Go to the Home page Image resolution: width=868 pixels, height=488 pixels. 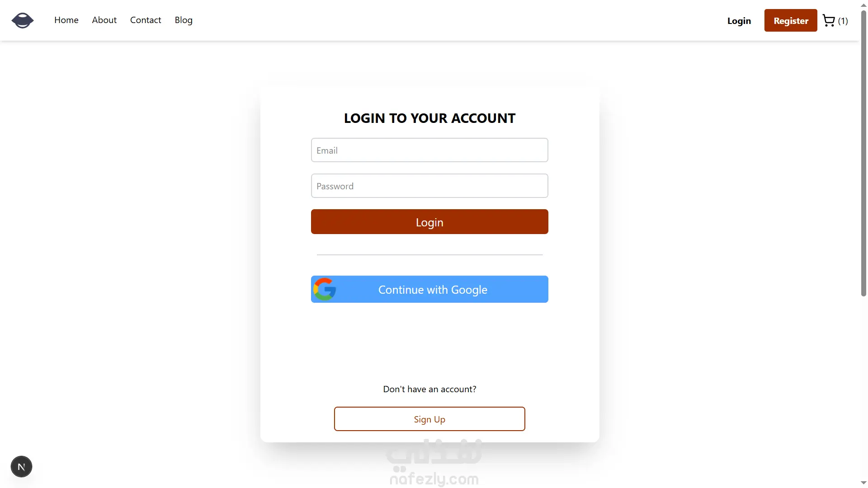point(66,20)
